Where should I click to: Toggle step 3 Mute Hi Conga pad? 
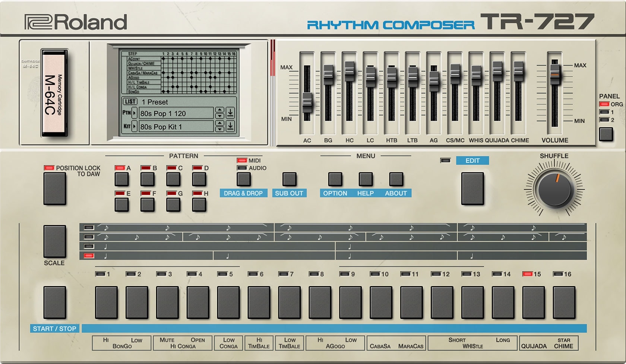167,303
